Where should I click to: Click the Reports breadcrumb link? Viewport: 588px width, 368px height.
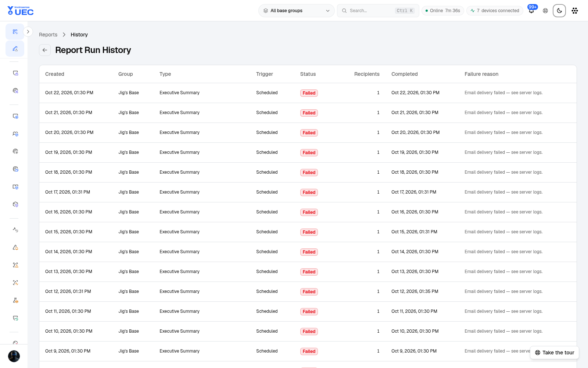[x=48, y=35]
